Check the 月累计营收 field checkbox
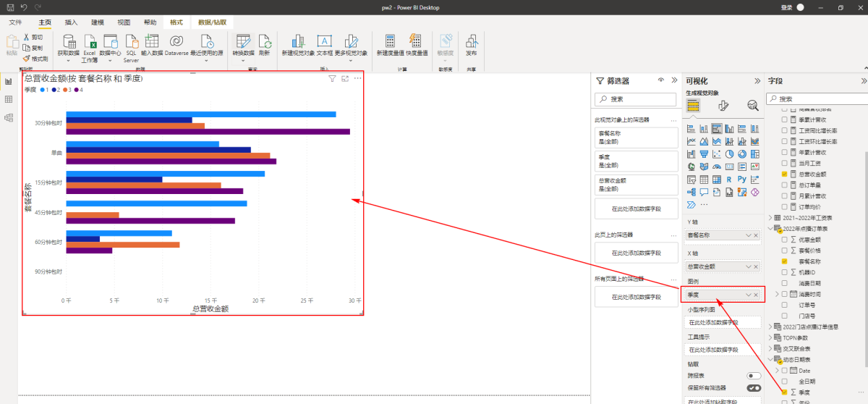 coord(784,196)
